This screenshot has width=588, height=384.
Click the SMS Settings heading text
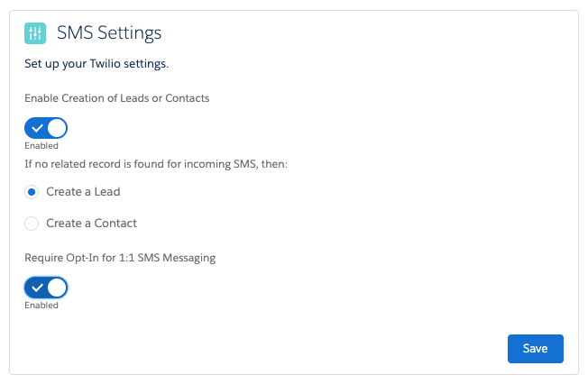109,33
